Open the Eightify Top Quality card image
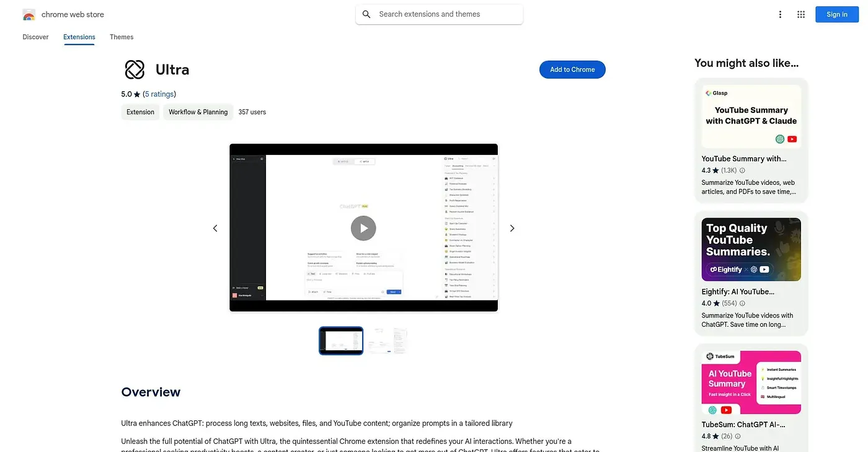This screenshot has width=868, height=452. point(751,249)
